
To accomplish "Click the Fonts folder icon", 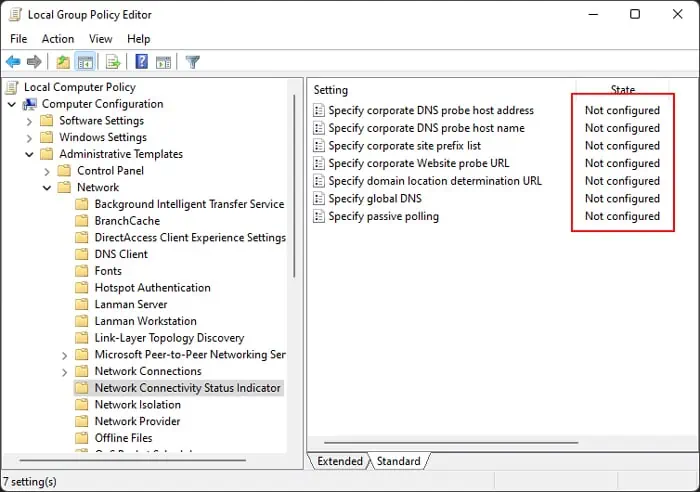I will click(82, 271).
